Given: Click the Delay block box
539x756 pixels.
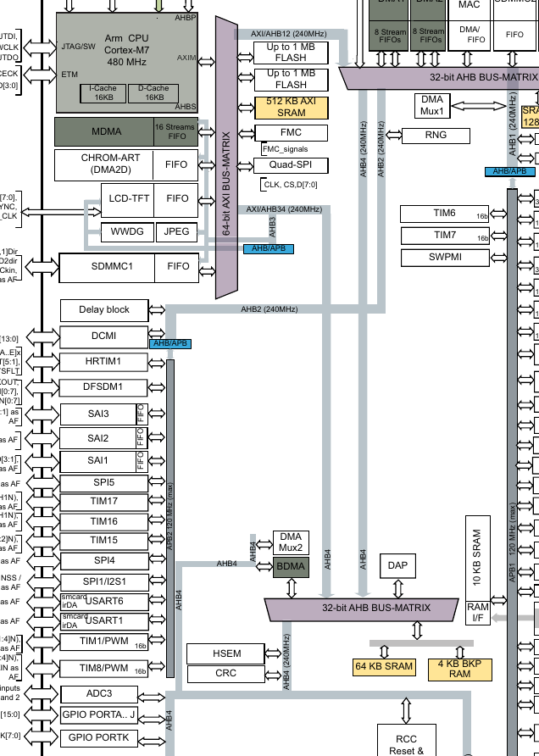Looking at the screenshot, I should [104, 310].
